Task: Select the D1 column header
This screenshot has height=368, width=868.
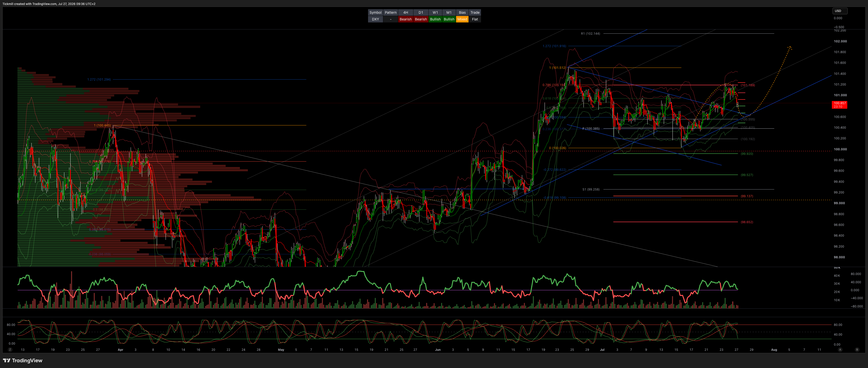Action: pos(421,12)
